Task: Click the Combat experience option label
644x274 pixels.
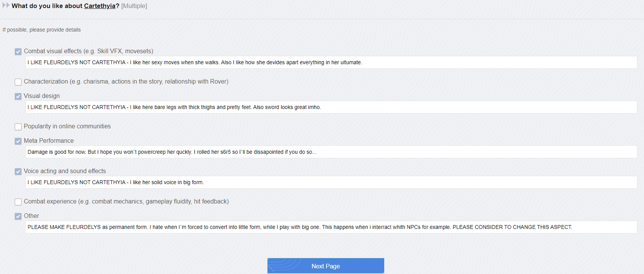Action: coord(126,201)
